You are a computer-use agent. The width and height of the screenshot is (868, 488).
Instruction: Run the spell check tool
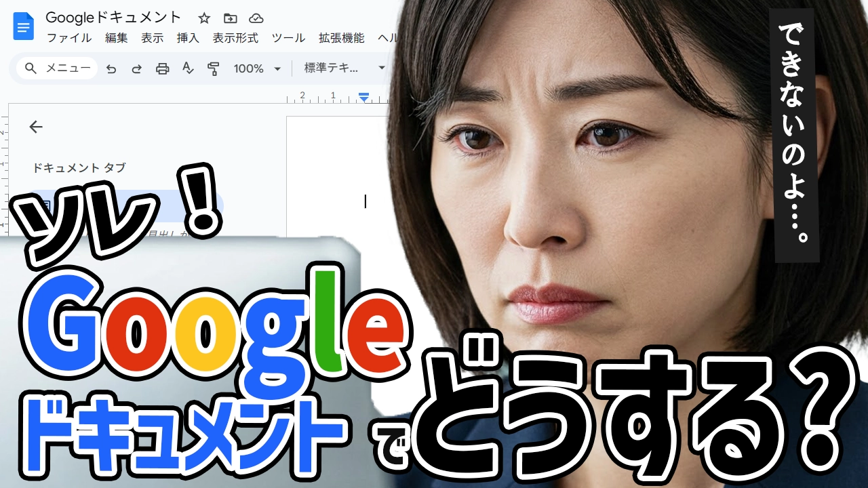(x=188, y=68)
